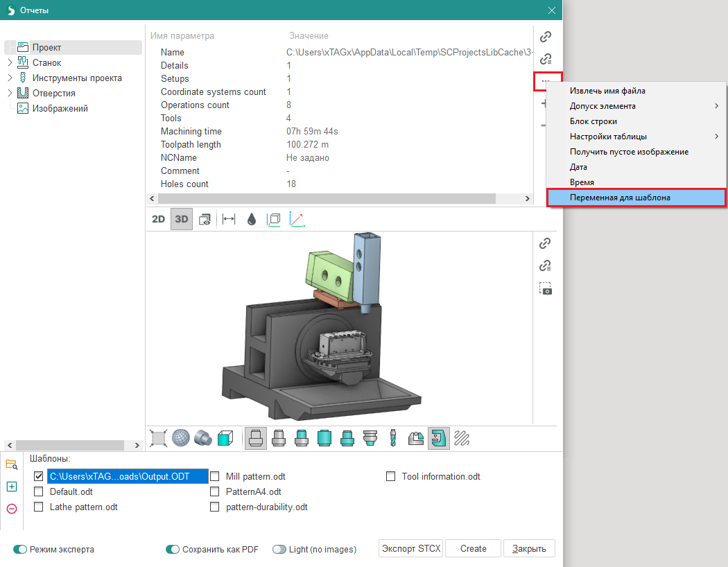Select the wireframe sphere display icon
The image size is (728, 567).
point(181,438)
